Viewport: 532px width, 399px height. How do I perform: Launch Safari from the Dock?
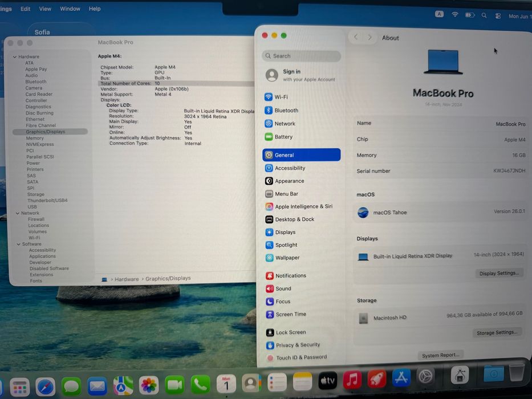coord(45,386)
